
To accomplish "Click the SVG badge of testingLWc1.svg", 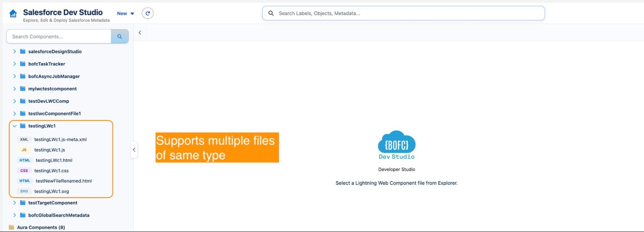I will coord(24,191).
